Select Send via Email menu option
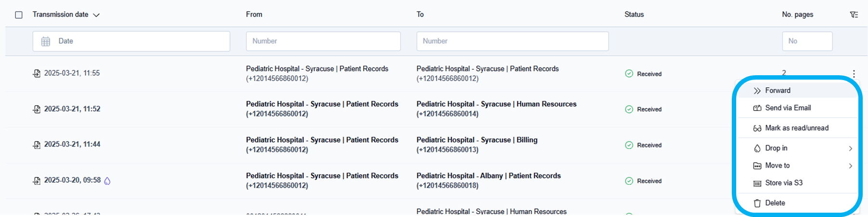The image size is (868, 217). 788,108
